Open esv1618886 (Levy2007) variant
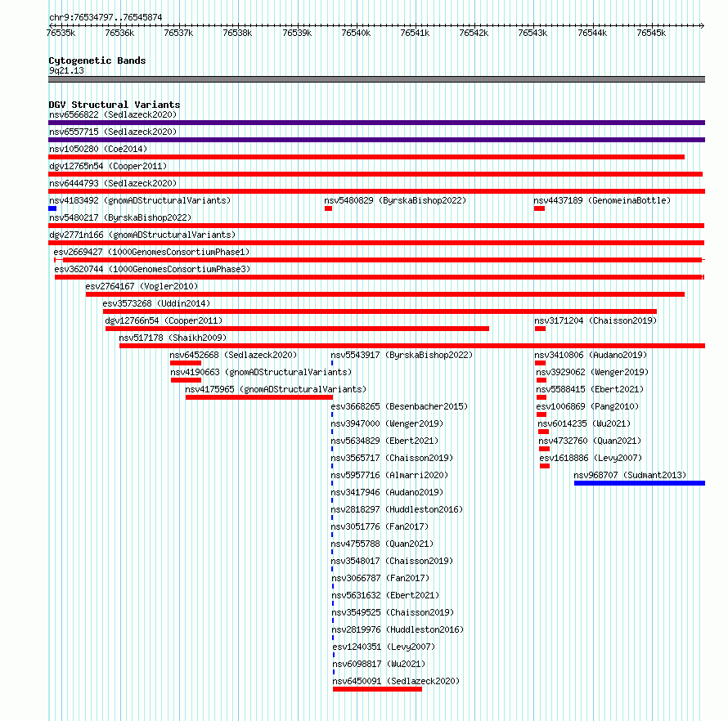The image size is (728, 721). (x=591, y=458)
